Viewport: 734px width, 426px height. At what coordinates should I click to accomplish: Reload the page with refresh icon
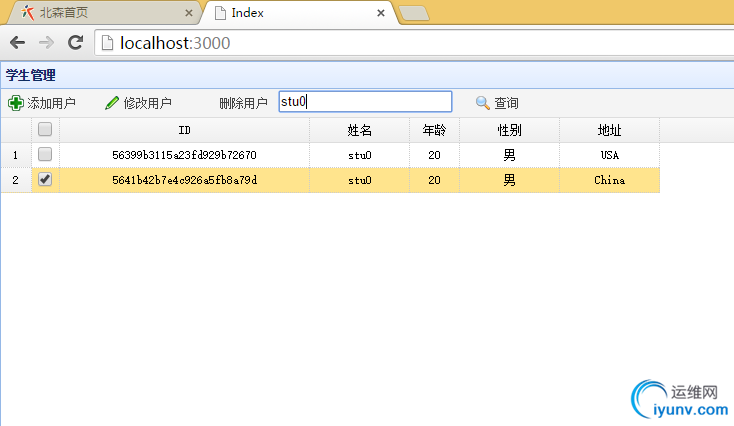pyautogui.click(x=75, y=43)
